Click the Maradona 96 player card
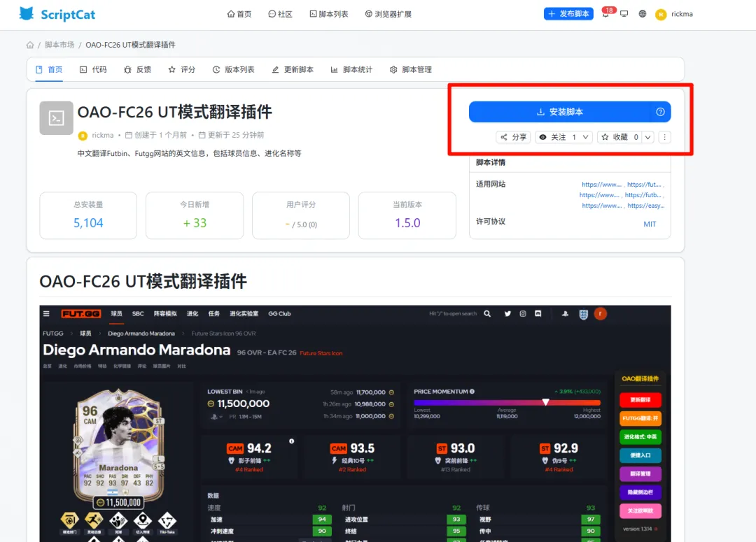756x542 pixels. (118, 448)
